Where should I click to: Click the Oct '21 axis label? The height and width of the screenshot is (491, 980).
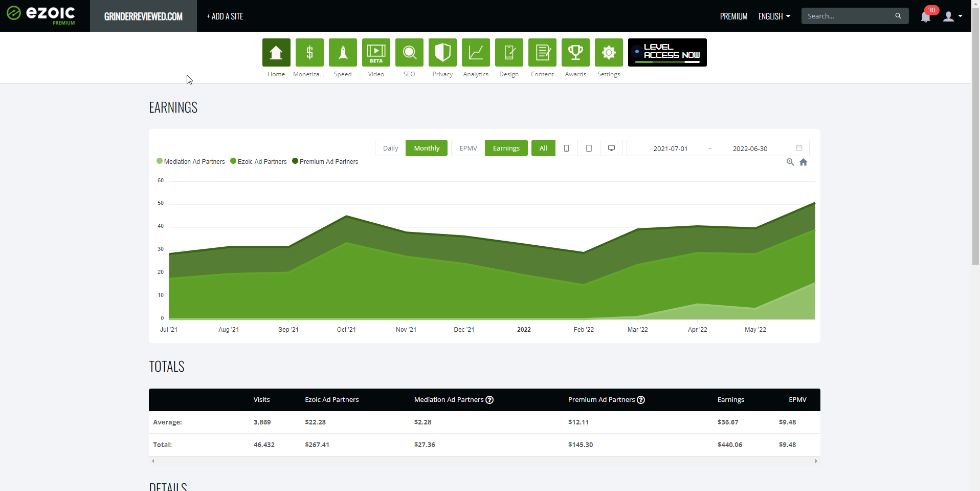tap(346, 329)
